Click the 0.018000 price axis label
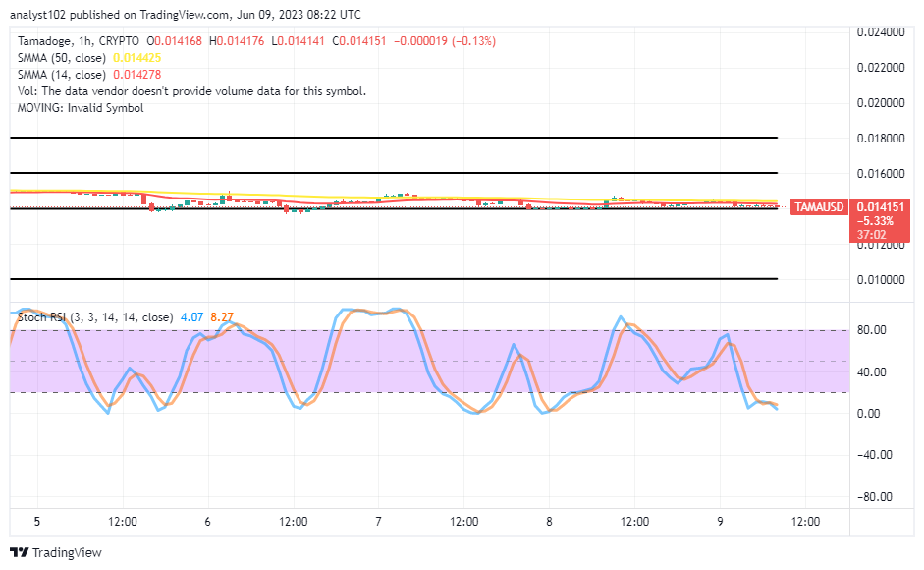The height and width of the screenshot is (570, 924). 881,138
